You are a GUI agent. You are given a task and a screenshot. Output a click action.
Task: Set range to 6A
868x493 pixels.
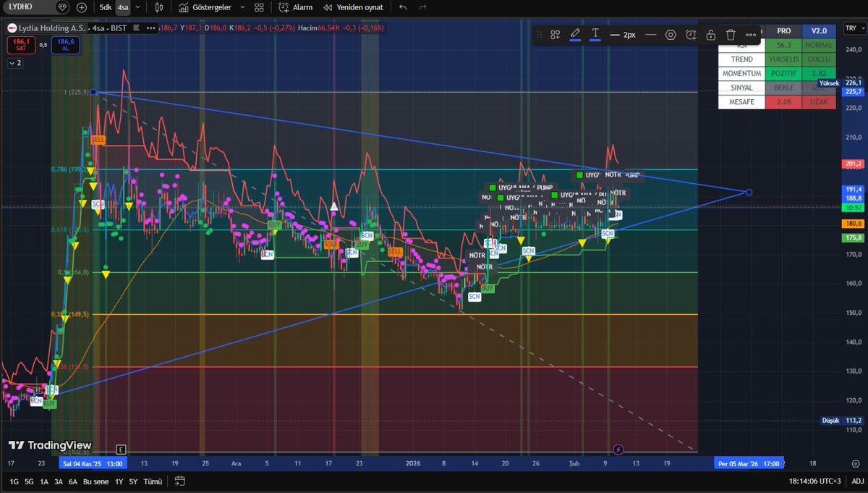(73, 481)
